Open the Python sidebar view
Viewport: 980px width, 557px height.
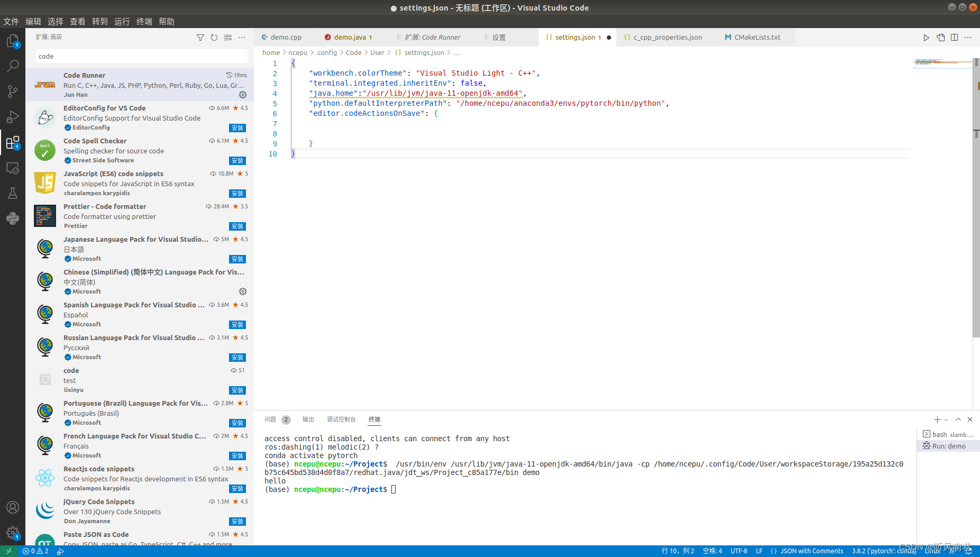point(13,218)
